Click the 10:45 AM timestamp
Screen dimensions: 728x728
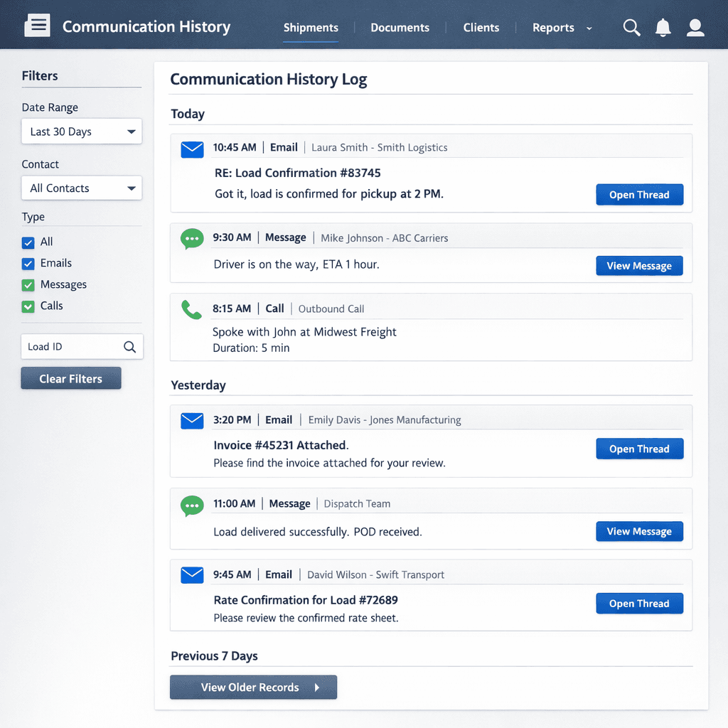point(235,148)
